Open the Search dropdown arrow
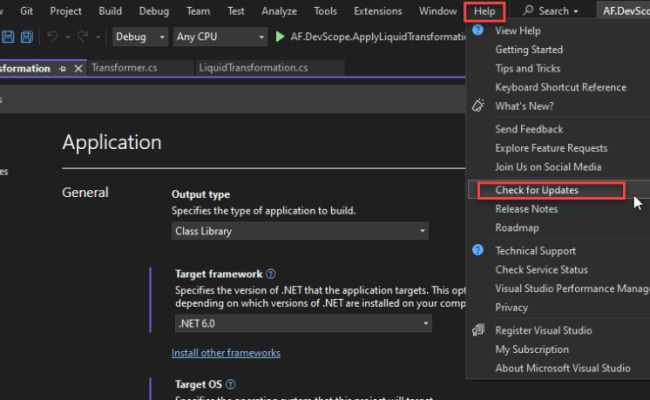Image resolution: width=650 pixels, height=400 pixels. pyautogui.click(x=576, y=12)
